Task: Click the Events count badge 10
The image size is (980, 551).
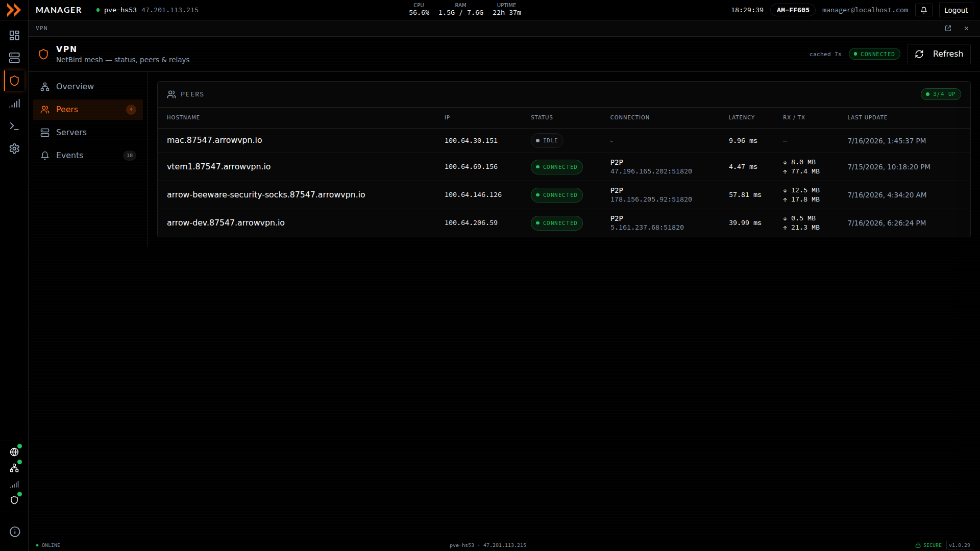Action: click(x=130, y=156)
